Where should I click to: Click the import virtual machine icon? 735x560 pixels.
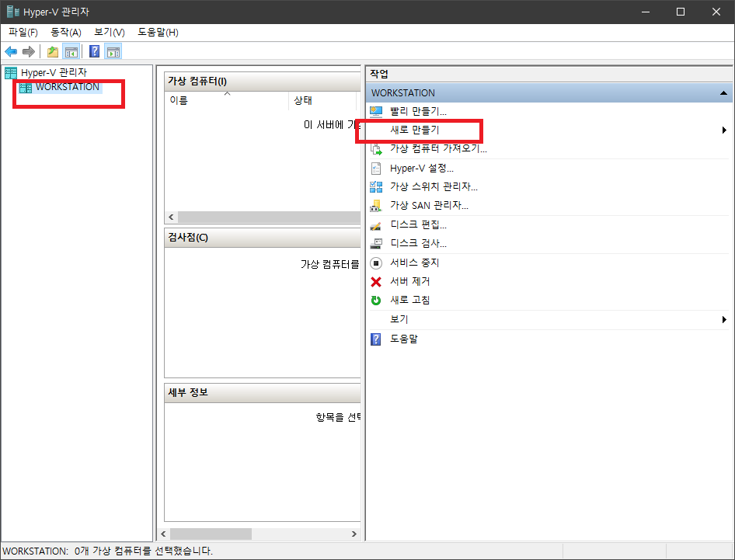point(376,149)
